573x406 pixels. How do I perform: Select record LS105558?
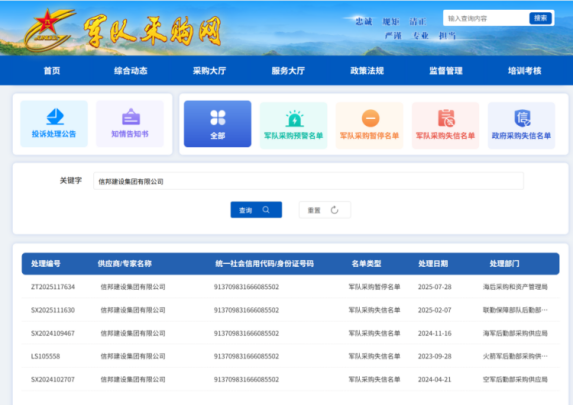point(46,356)
